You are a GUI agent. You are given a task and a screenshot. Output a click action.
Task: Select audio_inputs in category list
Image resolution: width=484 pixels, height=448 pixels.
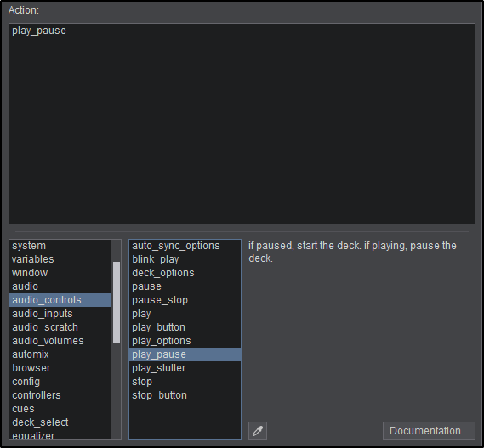click(x=60, y=314)
